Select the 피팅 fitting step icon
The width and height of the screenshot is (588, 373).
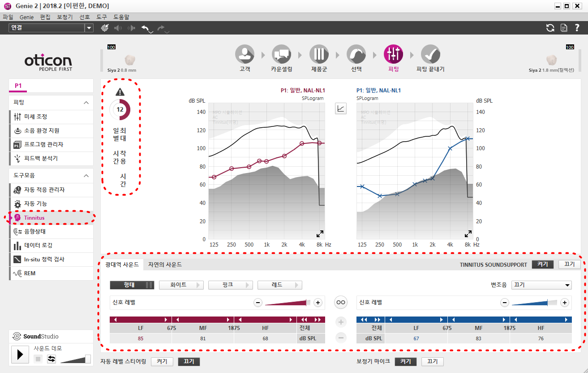click(393, 54)
